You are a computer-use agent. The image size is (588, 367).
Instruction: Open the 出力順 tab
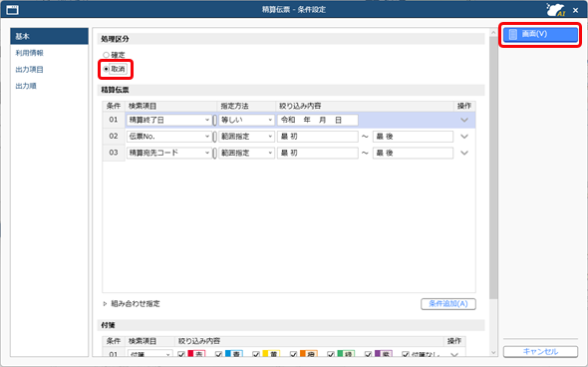(26, 86)
